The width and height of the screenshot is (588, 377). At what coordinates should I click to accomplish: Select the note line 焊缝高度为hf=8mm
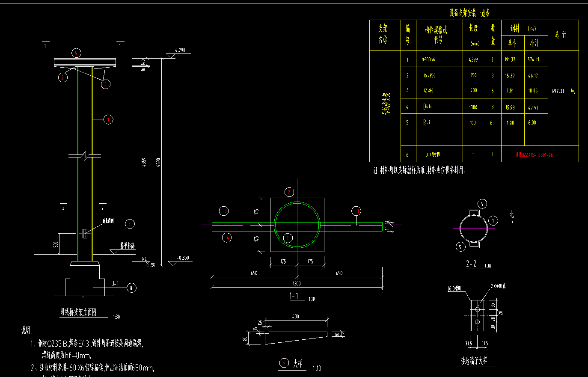pos(66,355)
